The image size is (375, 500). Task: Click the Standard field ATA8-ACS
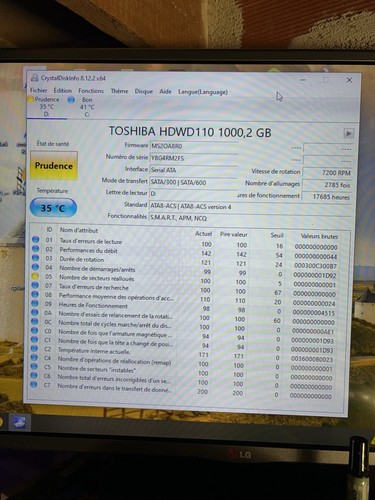(250, 207)
